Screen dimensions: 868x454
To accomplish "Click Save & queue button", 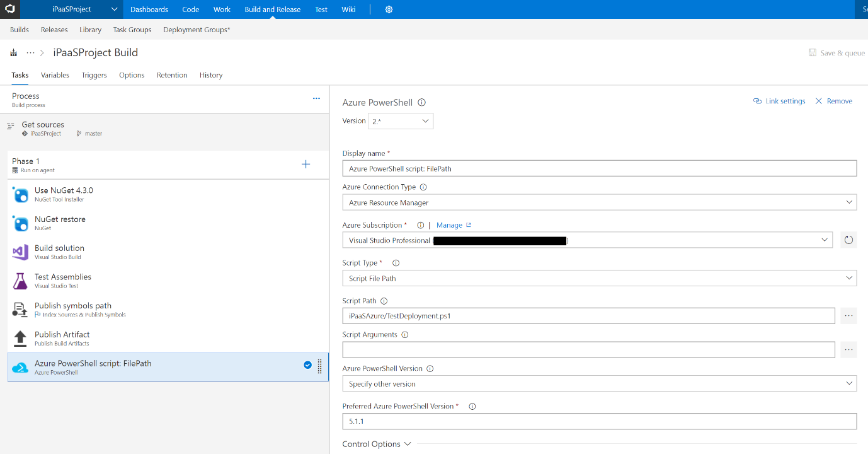I will click(837, 53).
